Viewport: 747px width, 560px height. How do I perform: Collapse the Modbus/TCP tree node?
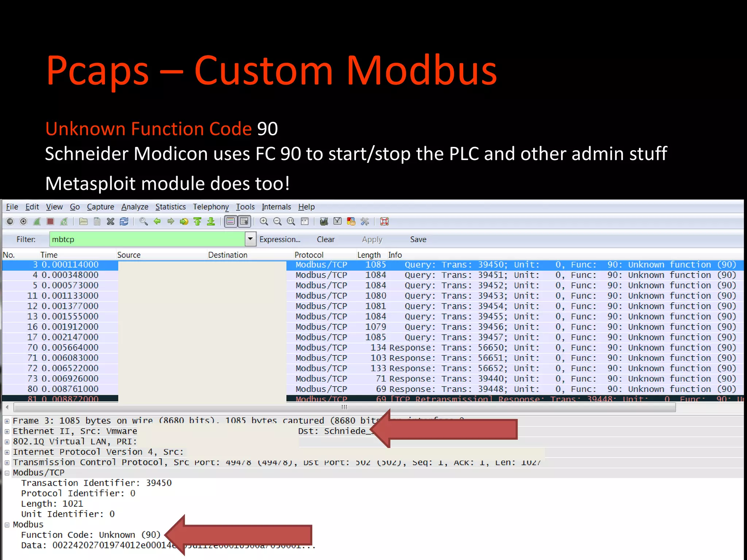click(x=7, y=473)
